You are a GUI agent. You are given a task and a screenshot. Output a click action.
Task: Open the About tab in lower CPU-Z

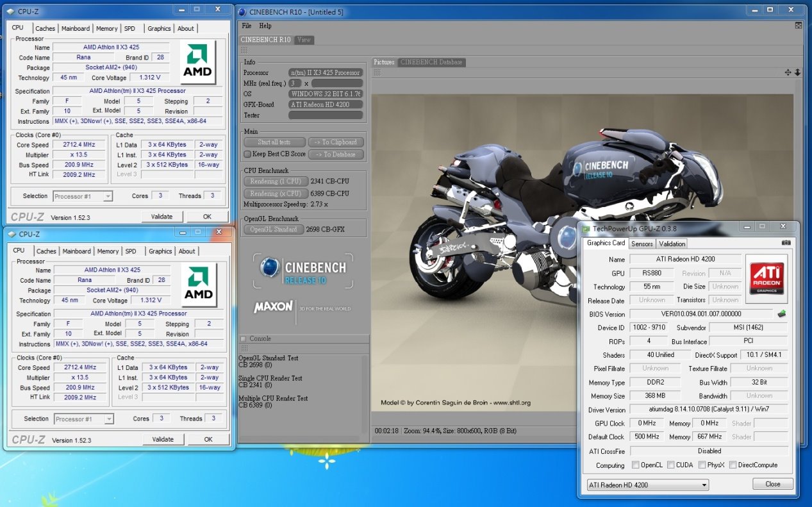click(x=187, y=251)
